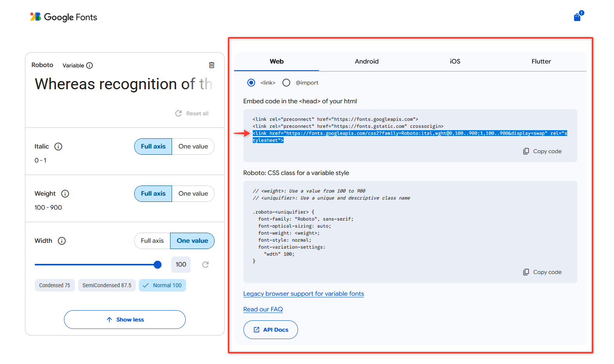Remove Roboto with the trash icon
614x364 pixels.
(211, 65)
